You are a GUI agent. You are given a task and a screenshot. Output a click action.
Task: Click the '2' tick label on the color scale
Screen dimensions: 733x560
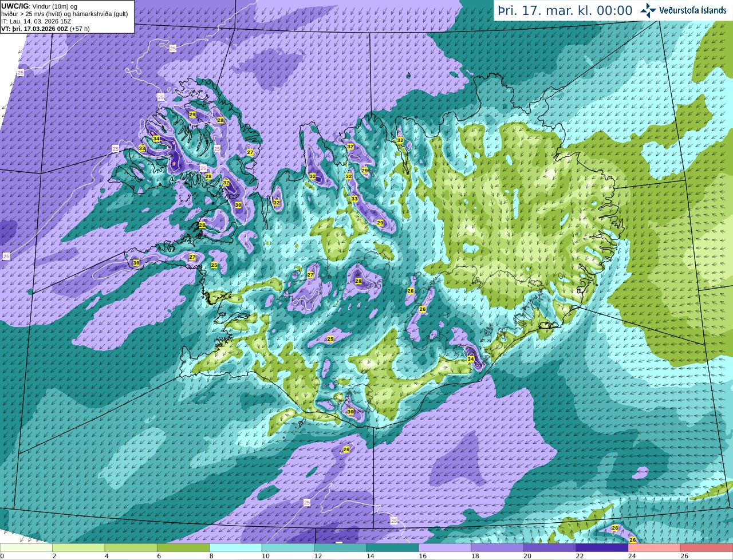[x=54, y=556]
